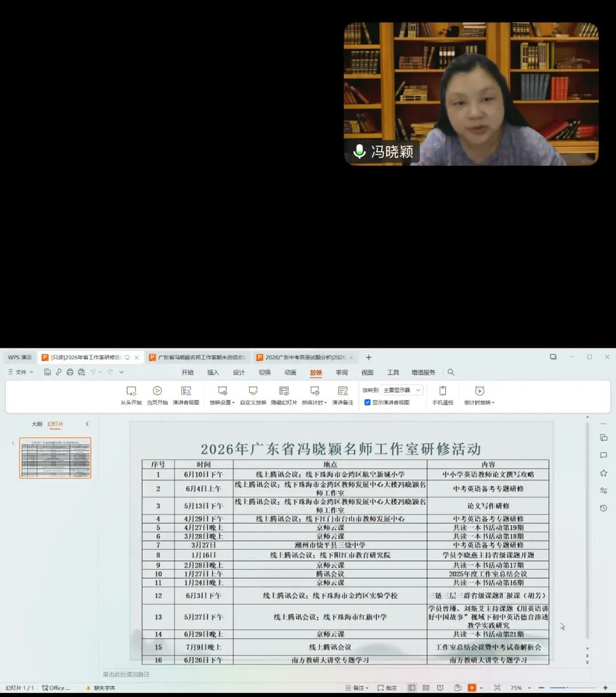Open the 插入 ribbon tab
Viewport: 616px width, 697px height.
tap(213, 372)
